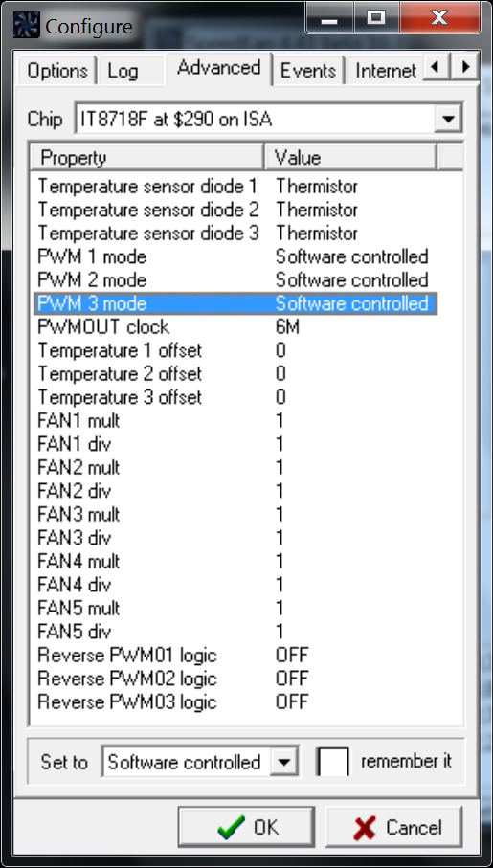
Task: Click the SpeedFan icon in title bar
Action: (26, 26)
